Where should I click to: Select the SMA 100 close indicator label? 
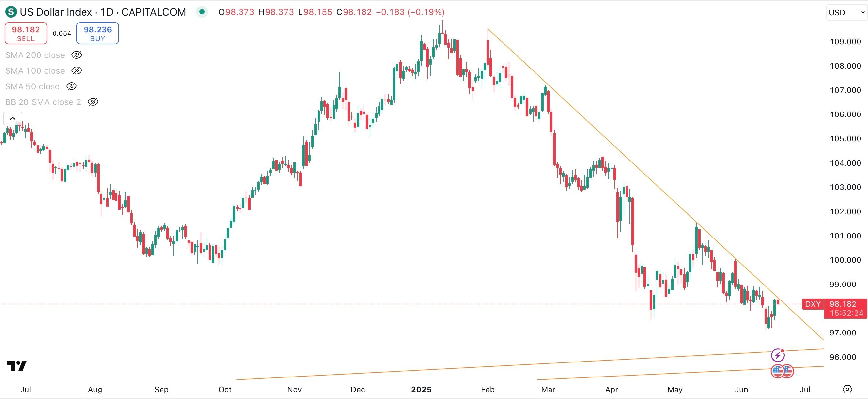(x=35, y=71)
